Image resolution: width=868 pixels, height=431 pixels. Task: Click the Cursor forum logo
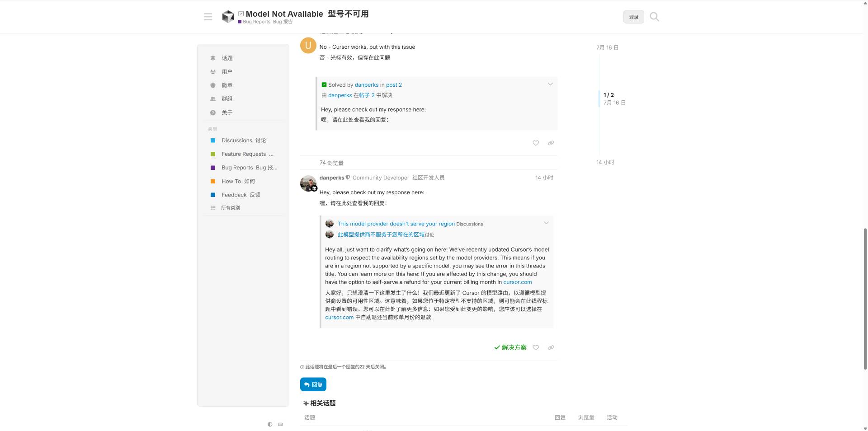click(228, 17)
